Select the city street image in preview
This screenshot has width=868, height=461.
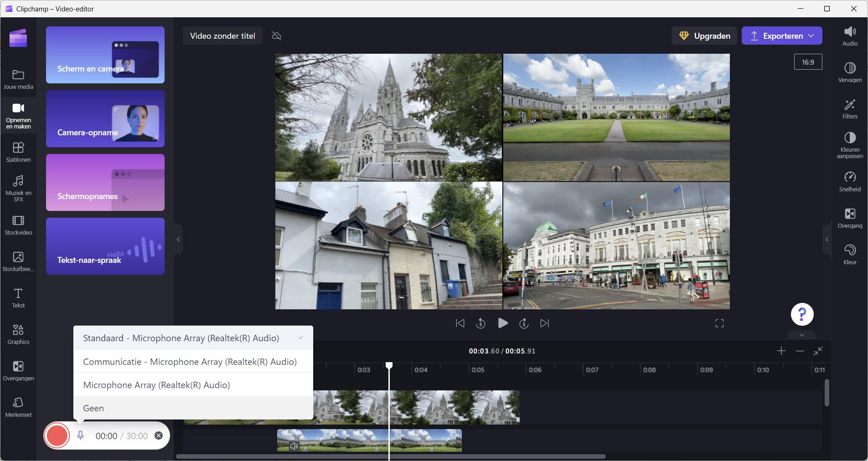[616, 246]
